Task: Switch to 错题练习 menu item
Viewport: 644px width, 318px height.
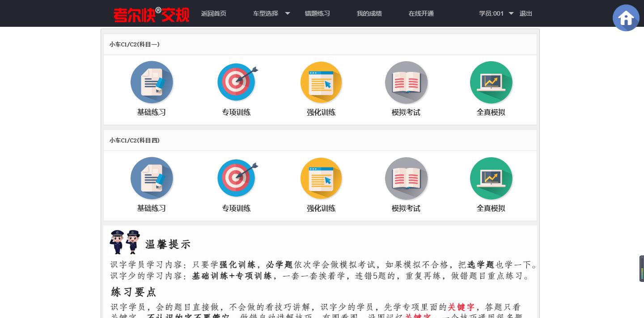Action: pyautogui.click(x=318, y=13)
